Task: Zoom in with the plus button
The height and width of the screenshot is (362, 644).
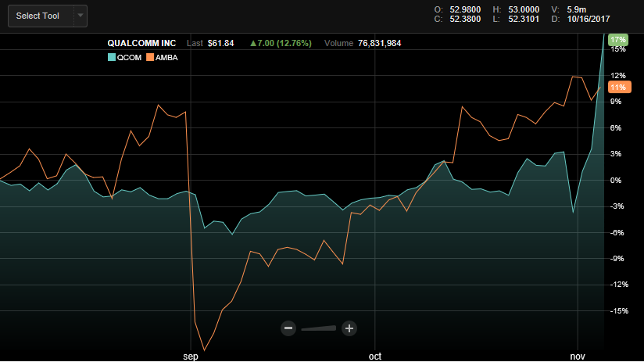Action: (349, 328)
